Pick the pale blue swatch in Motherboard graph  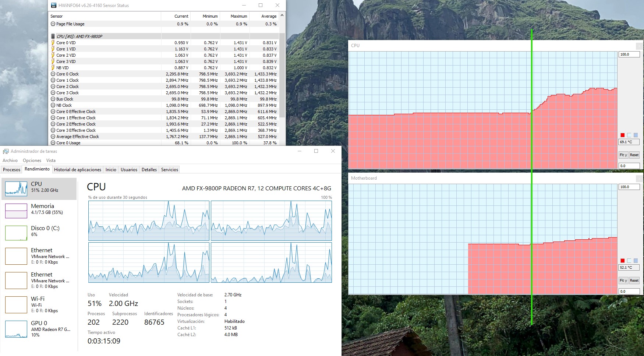click(x=629, y=261)
